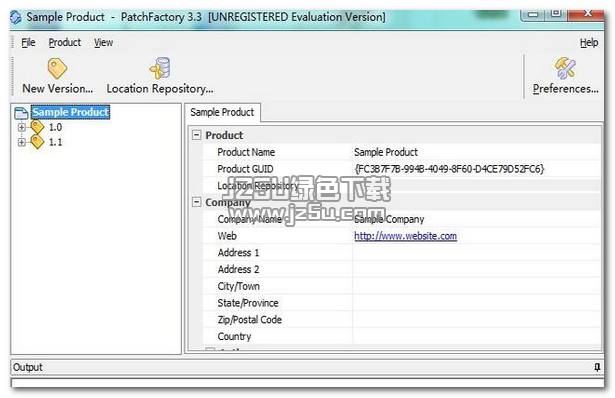The width and height of the screenshot is (615, 398).
Task: Select the Country property label
Action: pos(234,336)
